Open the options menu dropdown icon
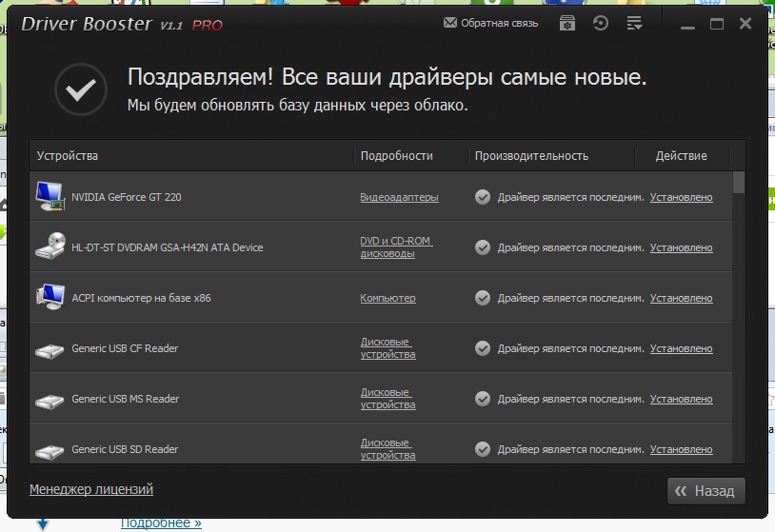This screenshot has height=532, width=775. tap(635, 24)
